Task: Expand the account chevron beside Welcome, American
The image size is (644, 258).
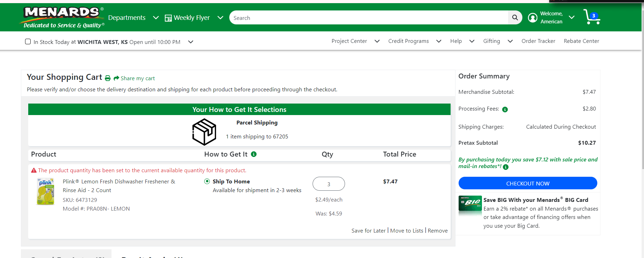Action: pyautogui.click(x=572, y=17)
